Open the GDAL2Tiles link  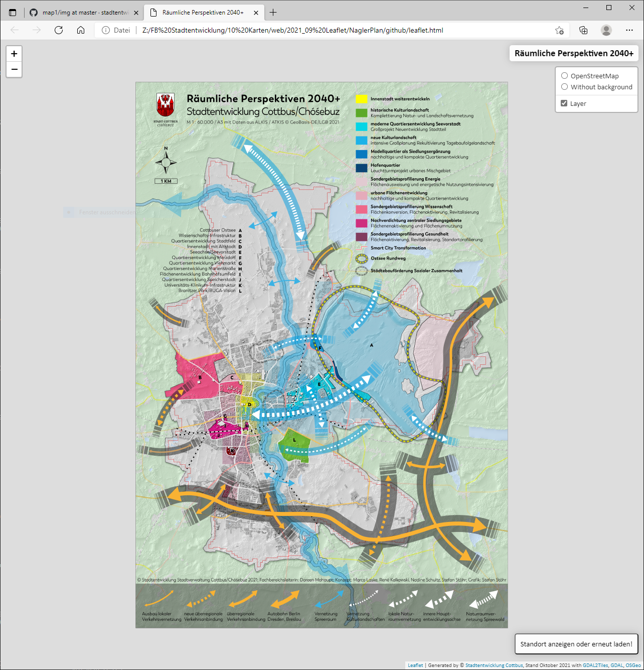(x=595, y=665)
